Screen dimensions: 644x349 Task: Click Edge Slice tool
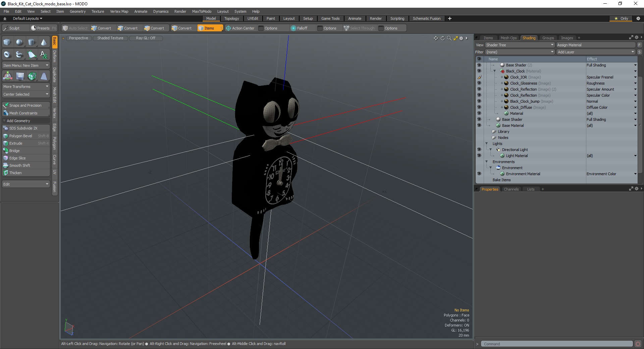tap(26, 158)
